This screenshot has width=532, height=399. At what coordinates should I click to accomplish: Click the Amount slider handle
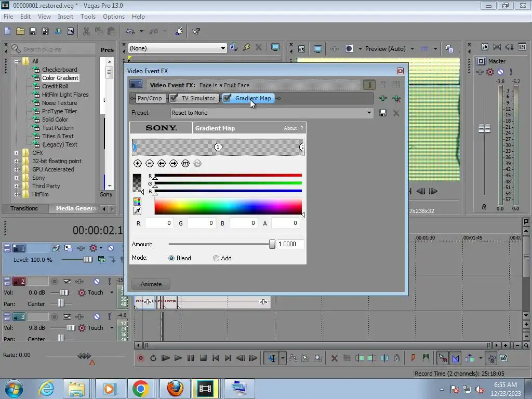(272, 244)
